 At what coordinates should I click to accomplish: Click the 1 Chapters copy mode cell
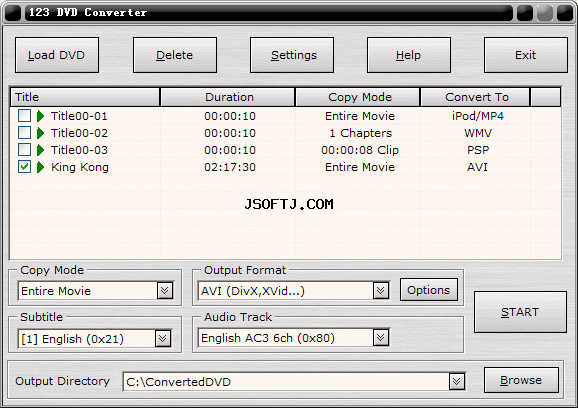coord(361,133)
